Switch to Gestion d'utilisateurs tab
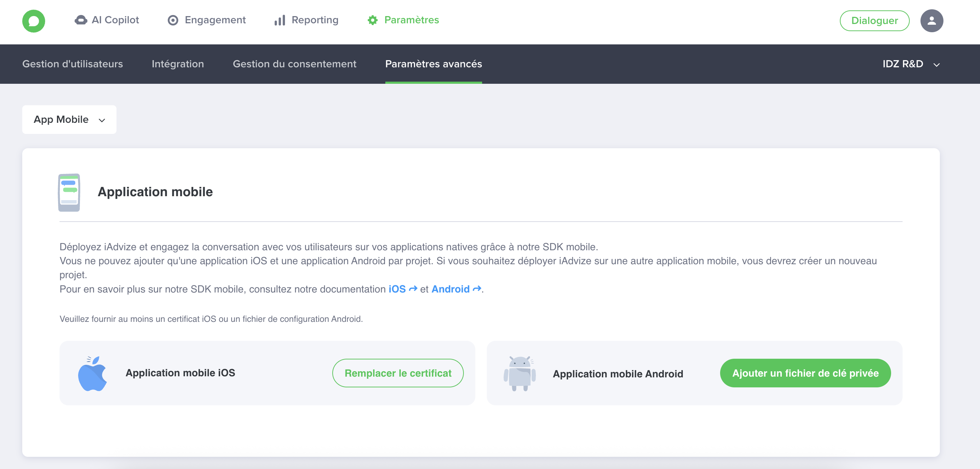 click(72, 64)
